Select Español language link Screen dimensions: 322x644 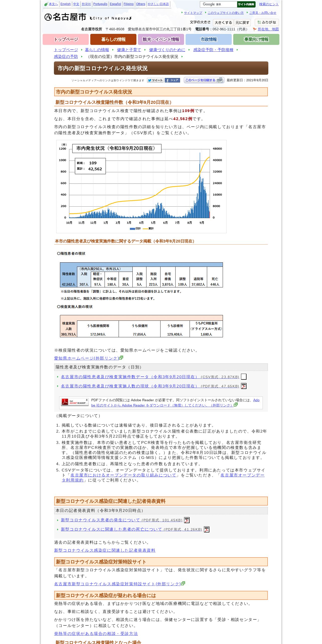tap(115, 4)
